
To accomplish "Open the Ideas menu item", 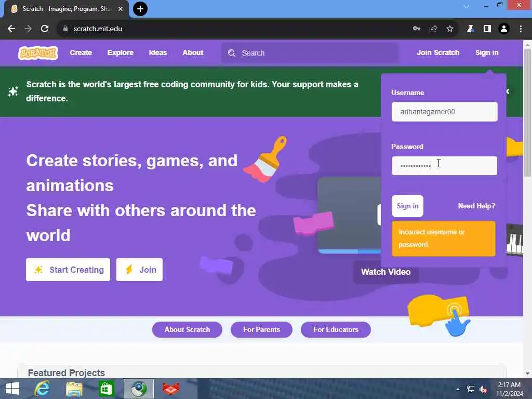I will tap(158, 52).
